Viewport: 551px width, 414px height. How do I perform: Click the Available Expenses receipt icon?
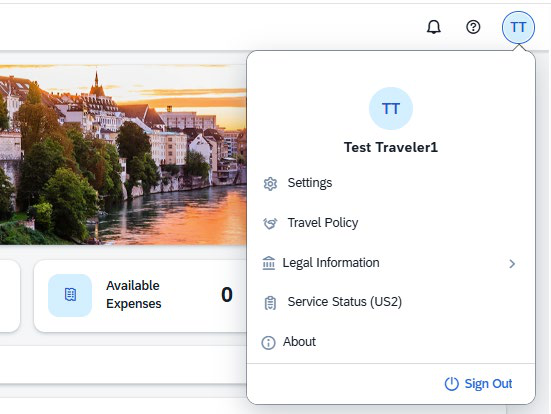[70, 295]
